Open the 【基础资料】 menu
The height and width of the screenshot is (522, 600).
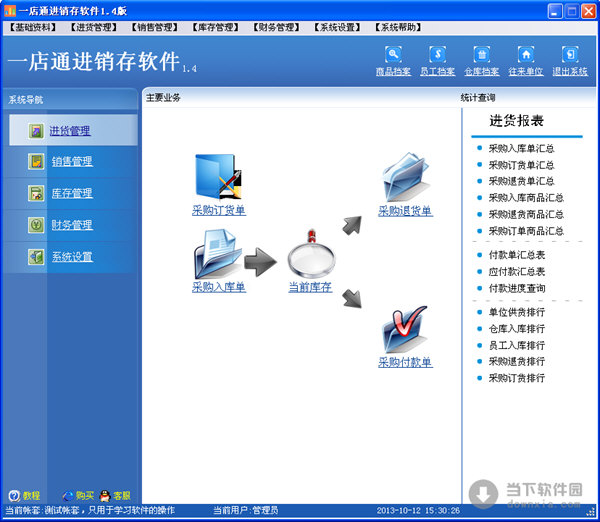pyautogui.click(x=33, y=27)
